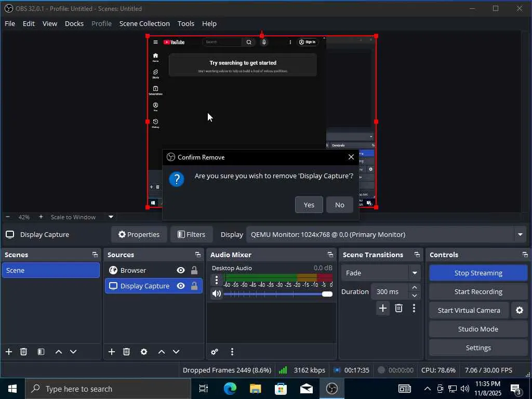532x399 pixels.
Task: Pop out the Controls dock
Action: pos(525,255)
